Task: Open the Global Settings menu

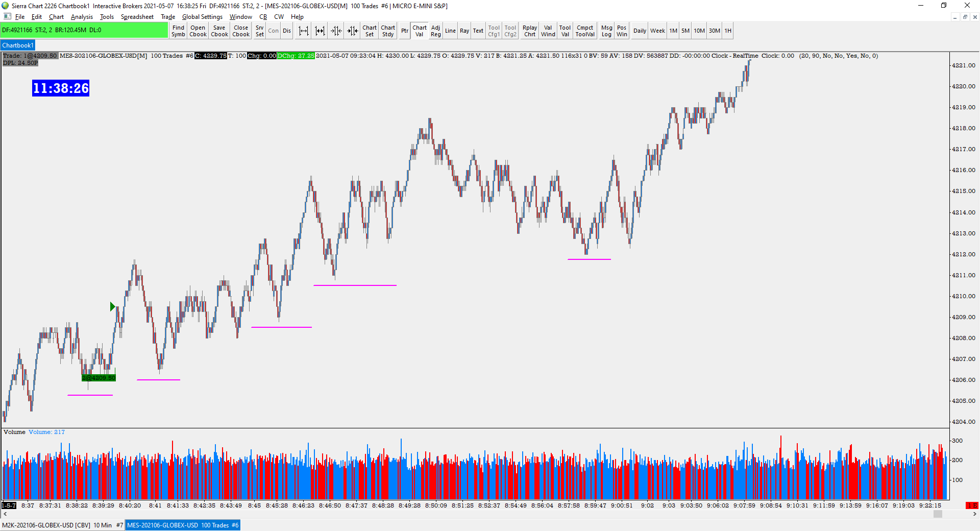Action: pos(202,17)
